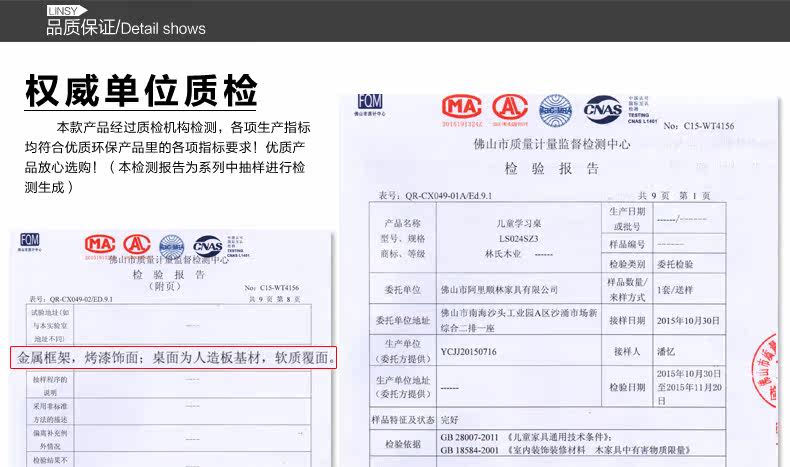
Task: Click the '完好' sample status value
Action: pos(449,420)
